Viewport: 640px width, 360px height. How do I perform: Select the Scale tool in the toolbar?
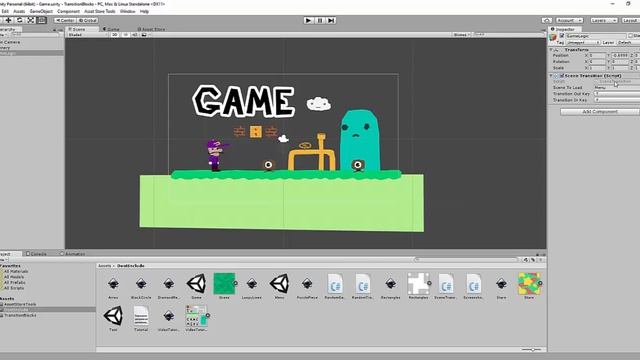pyautogui.click(x=31, y=20)
